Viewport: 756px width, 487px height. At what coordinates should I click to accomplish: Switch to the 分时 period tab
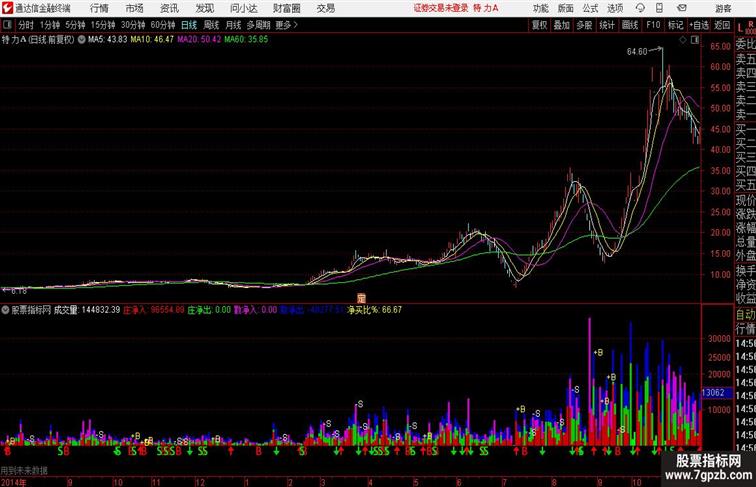click(26, 25)
